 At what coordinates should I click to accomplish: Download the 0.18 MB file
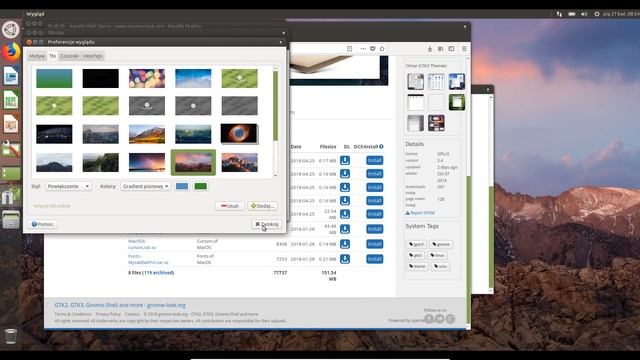pos(345,187)
